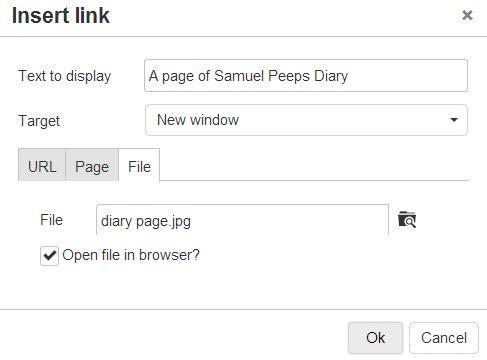Viewport: 487px width, 360px height.
Task: Switch to the Page tab
Action: tap(92, 166)
